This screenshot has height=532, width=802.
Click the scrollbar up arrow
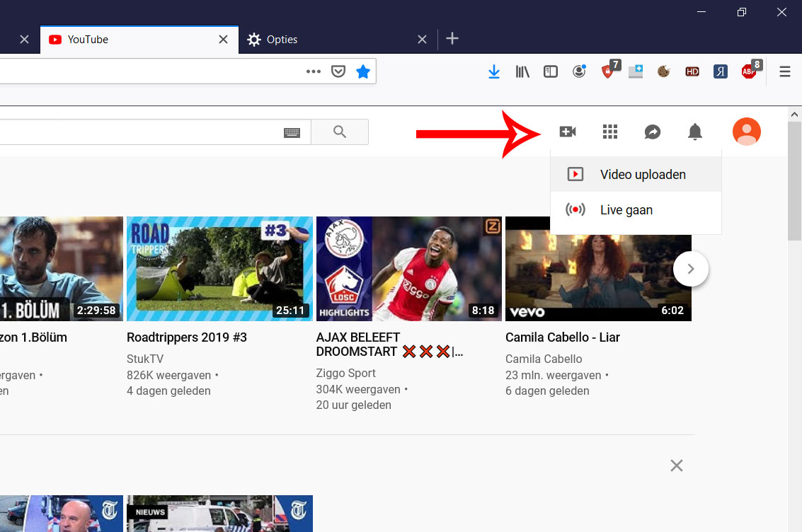click(794, 115)
